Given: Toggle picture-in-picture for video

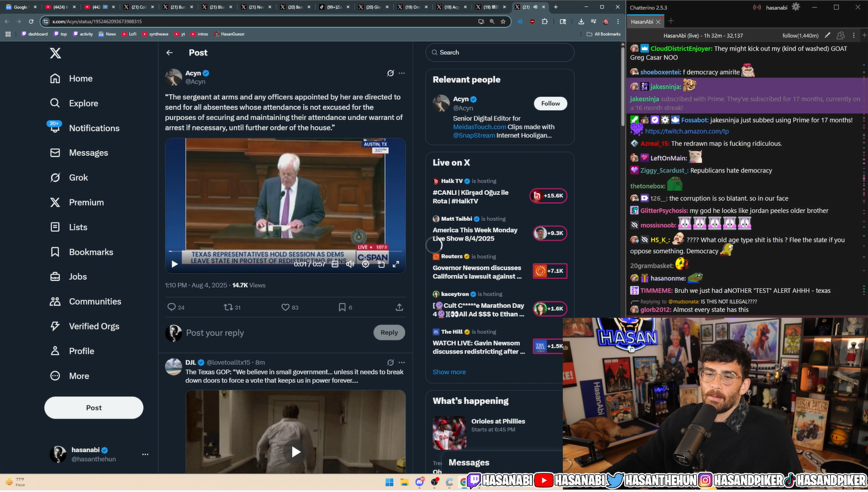Looking at the screenshot, I should point(381,264).
